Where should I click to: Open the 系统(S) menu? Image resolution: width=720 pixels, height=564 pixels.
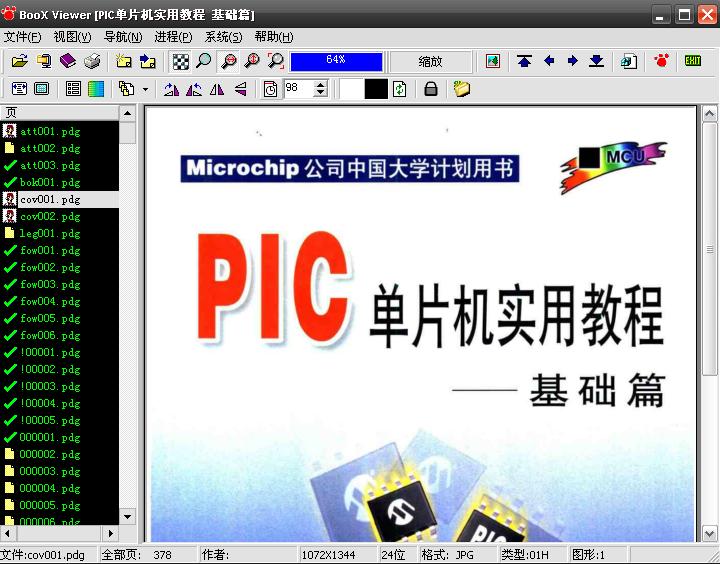point(224,37)
